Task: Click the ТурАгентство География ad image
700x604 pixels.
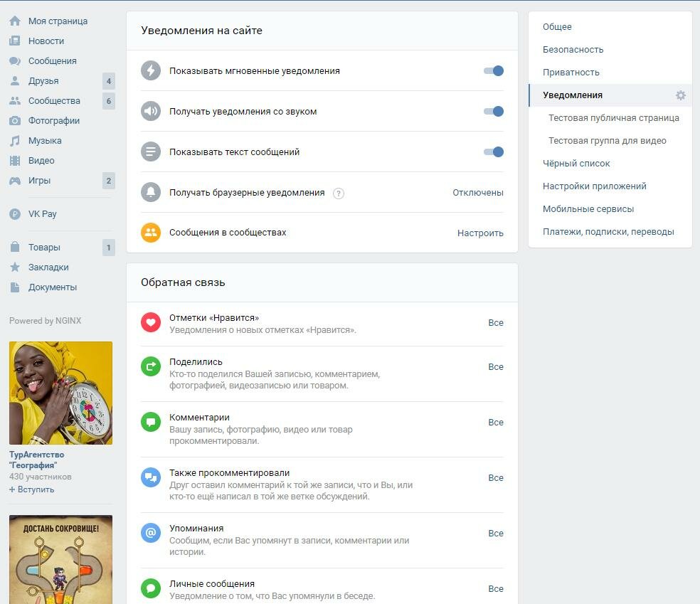Action: tap(60, 393)
